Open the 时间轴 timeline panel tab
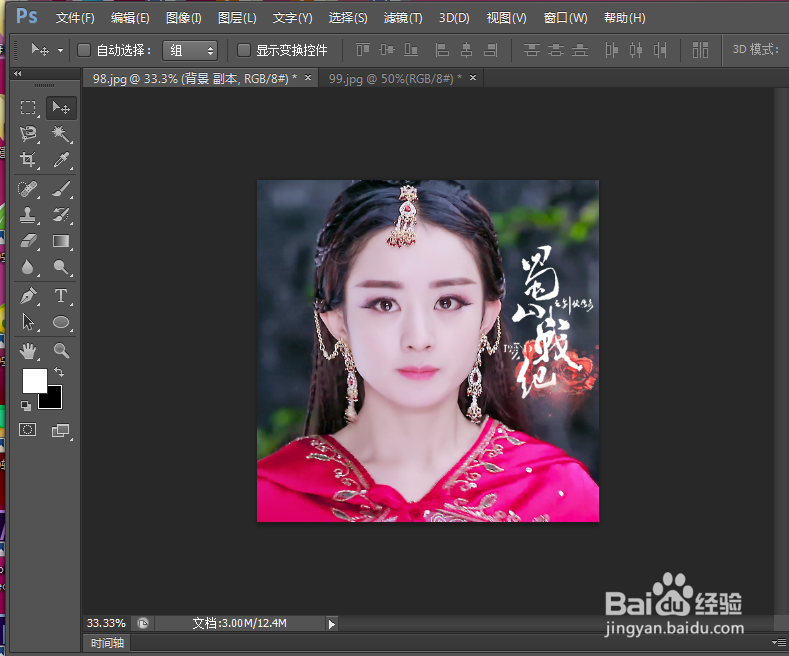This screenshot has width=789, height=656. click(107, 643)
